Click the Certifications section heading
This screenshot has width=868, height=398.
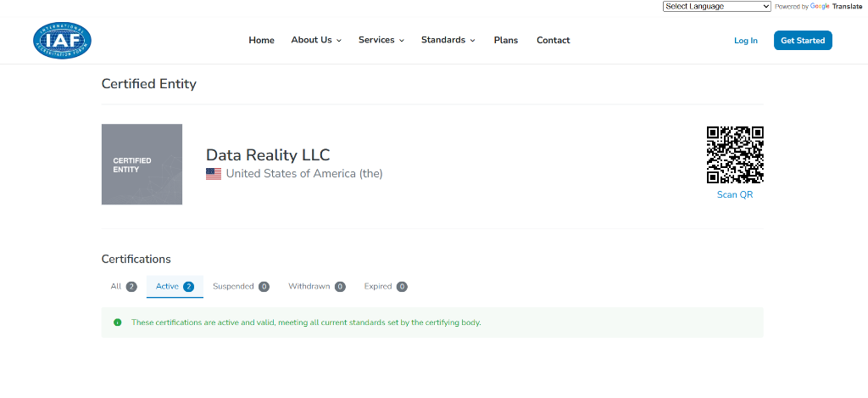click(x=136, y=259)
